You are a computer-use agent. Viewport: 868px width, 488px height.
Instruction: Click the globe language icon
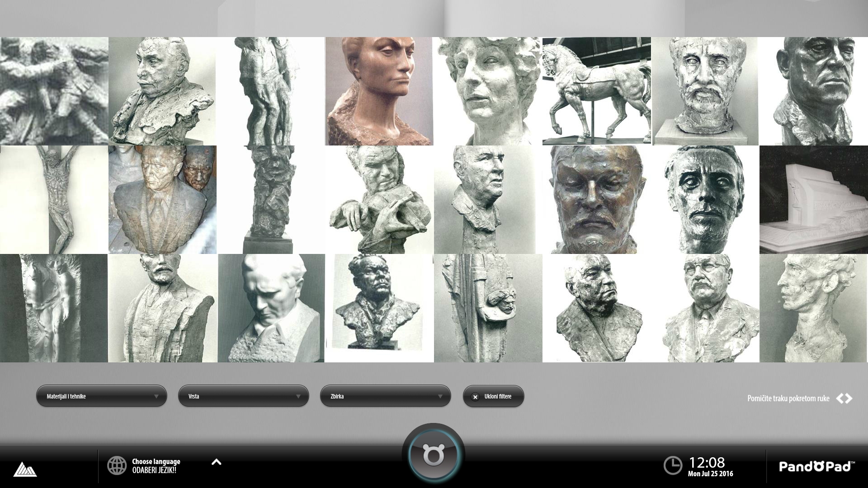pyautogui.click(x=117, y=465)
